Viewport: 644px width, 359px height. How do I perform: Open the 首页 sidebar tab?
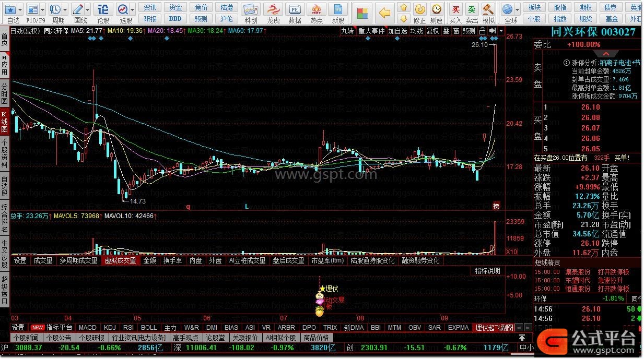[5, 39]
